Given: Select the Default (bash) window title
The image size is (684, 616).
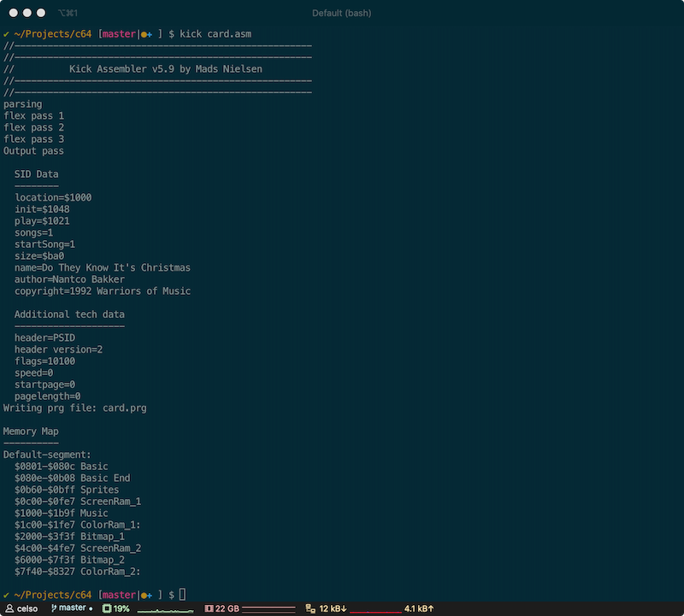Looking at the screenshot, I should click(x=342, y=13).
